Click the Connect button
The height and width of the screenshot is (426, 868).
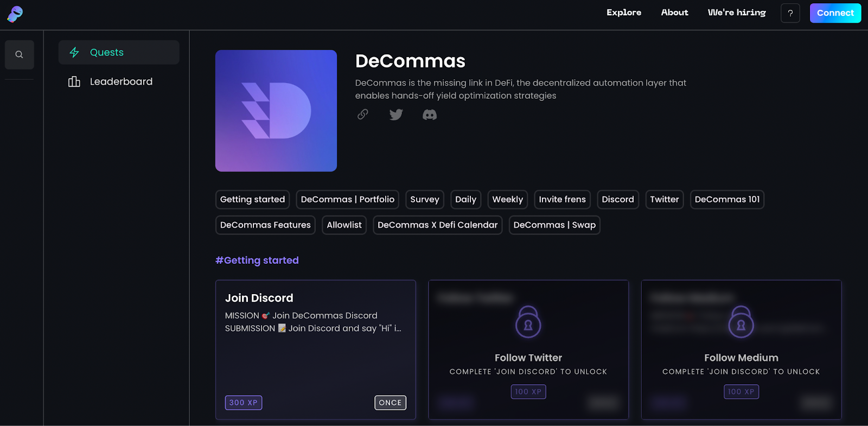pyautogui.click(x=835, y=13)
